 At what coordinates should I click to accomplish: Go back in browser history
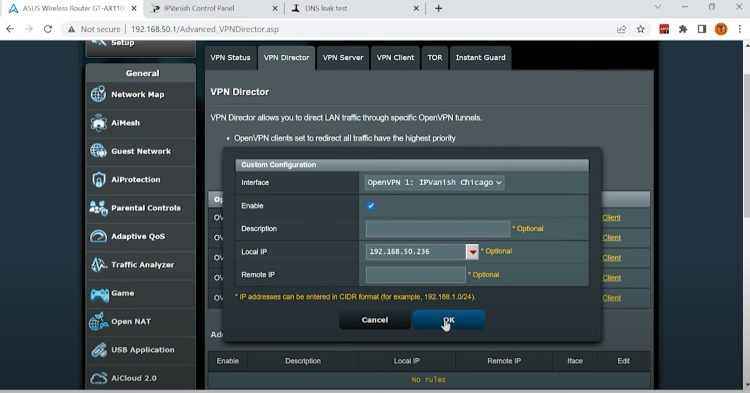(x=10, y=29)
